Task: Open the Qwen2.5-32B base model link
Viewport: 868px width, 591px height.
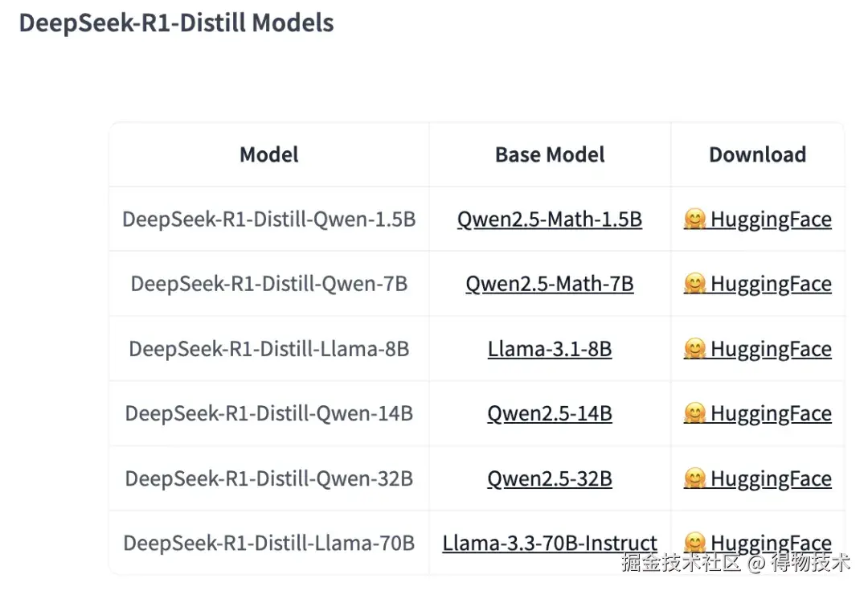Action: (x=550, y=478)
